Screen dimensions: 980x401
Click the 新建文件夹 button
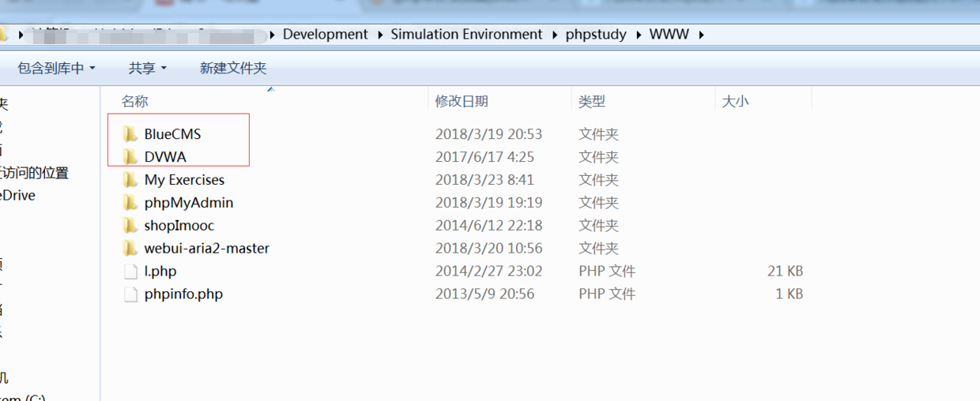point(233,69)
